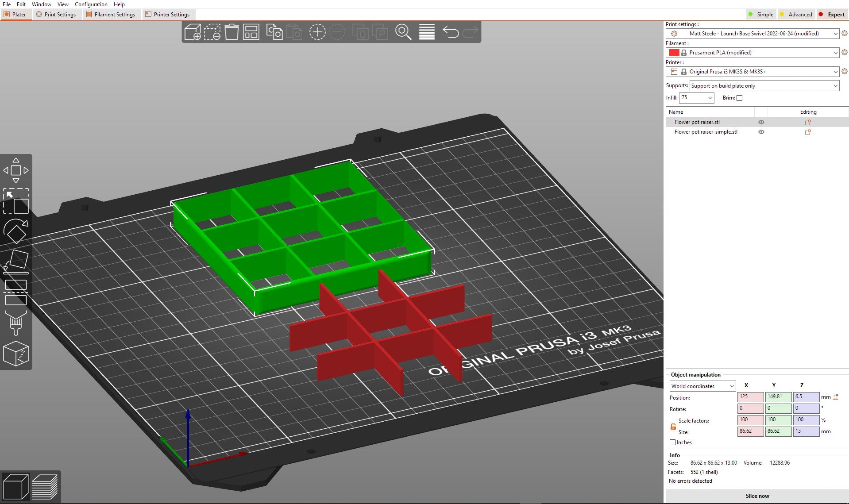Select the Rotate tool in left toolbar
This screenshot has height=504, width=849.
[16, 231]
